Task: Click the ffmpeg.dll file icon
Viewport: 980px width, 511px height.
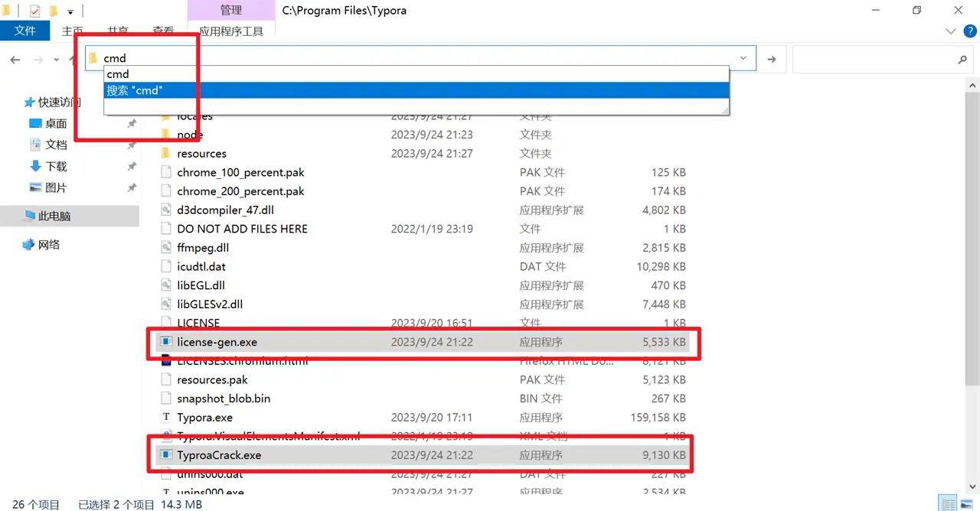Action: [x=166, y=248]
